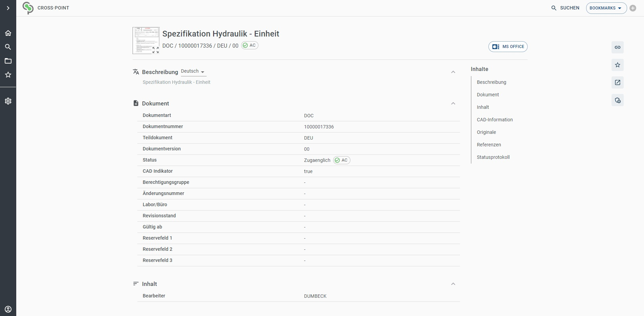Image resolution: width=644 pixels, height=316 pixels.
Task: Click the document clock icon button
Action: [x=618, y=100]
